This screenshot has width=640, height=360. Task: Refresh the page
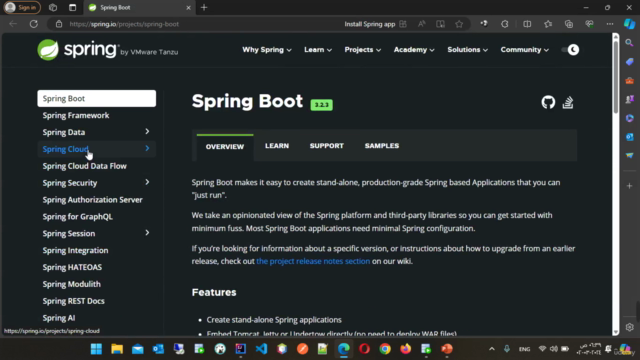tap(34, 24)
